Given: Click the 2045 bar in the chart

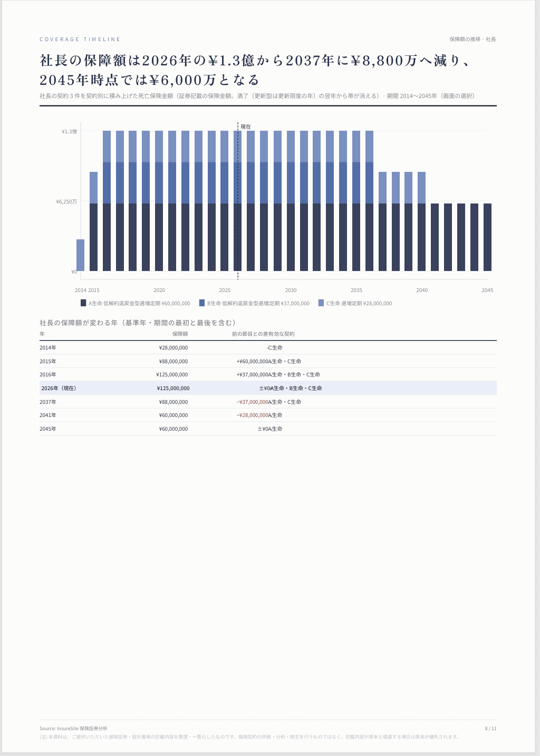Looking at the screenshot, I should point(487,237).
